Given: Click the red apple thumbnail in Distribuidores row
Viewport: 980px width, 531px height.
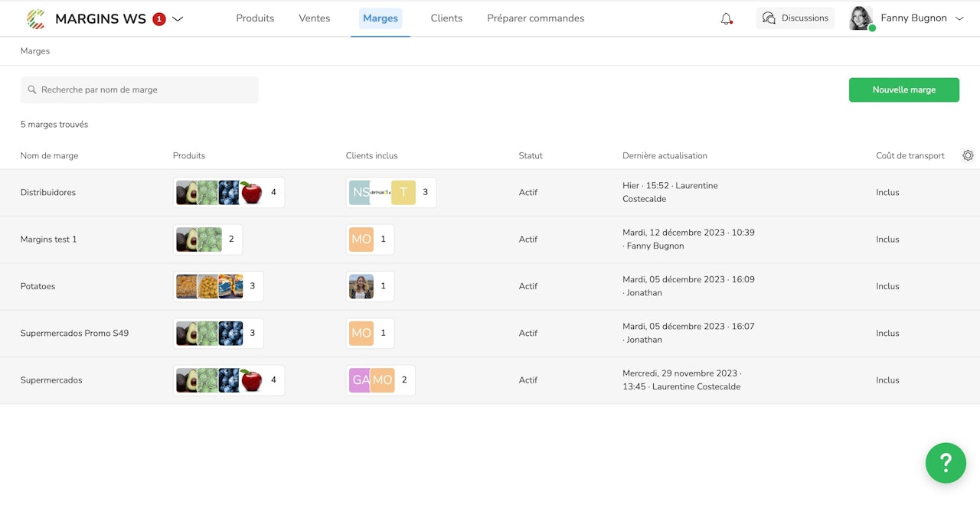Looking at the screenshot, I should pos(251,193).
